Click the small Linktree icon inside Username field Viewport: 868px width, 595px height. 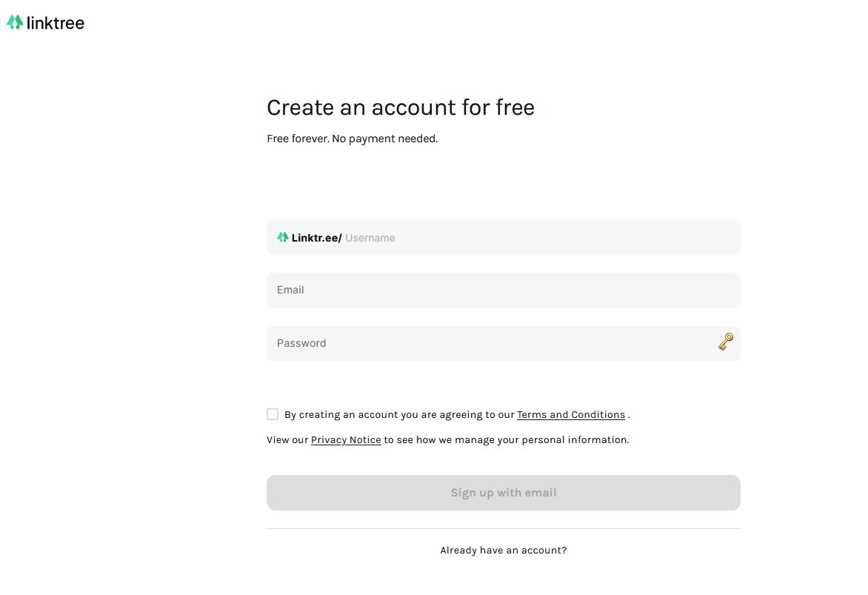coord(283,238)
